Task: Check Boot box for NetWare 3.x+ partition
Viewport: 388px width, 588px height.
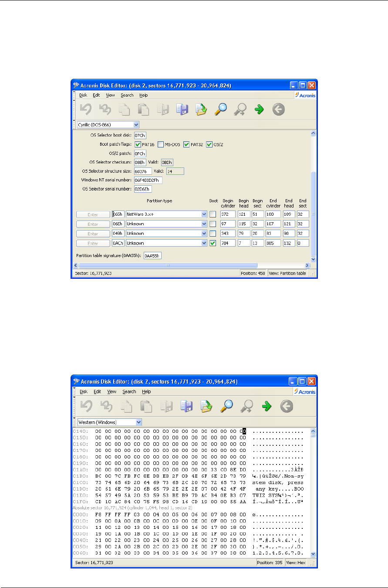Action: click(213, 214)
